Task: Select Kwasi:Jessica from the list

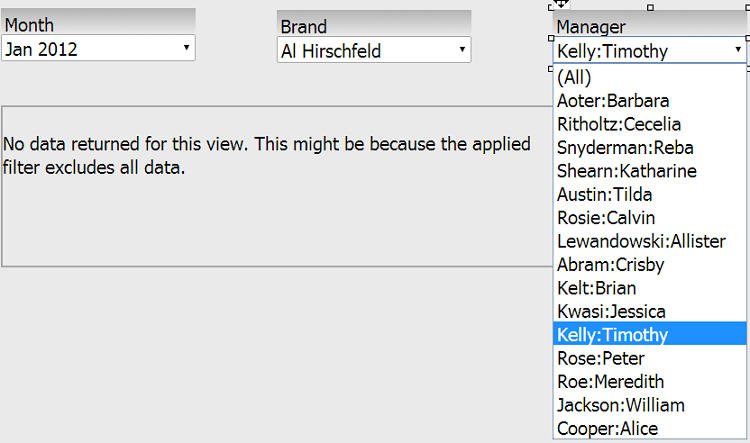Action: pos(611,311)
